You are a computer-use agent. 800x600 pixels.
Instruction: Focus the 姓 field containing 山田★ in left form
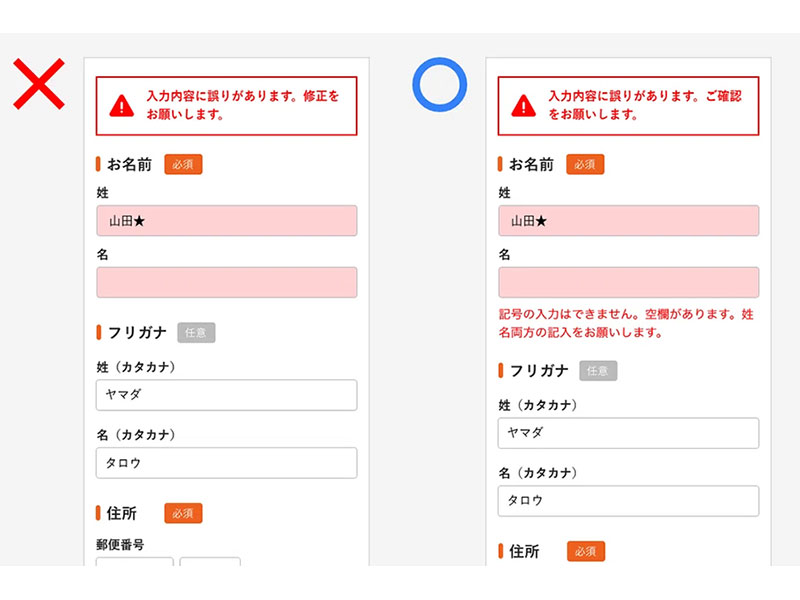[227, 221]
